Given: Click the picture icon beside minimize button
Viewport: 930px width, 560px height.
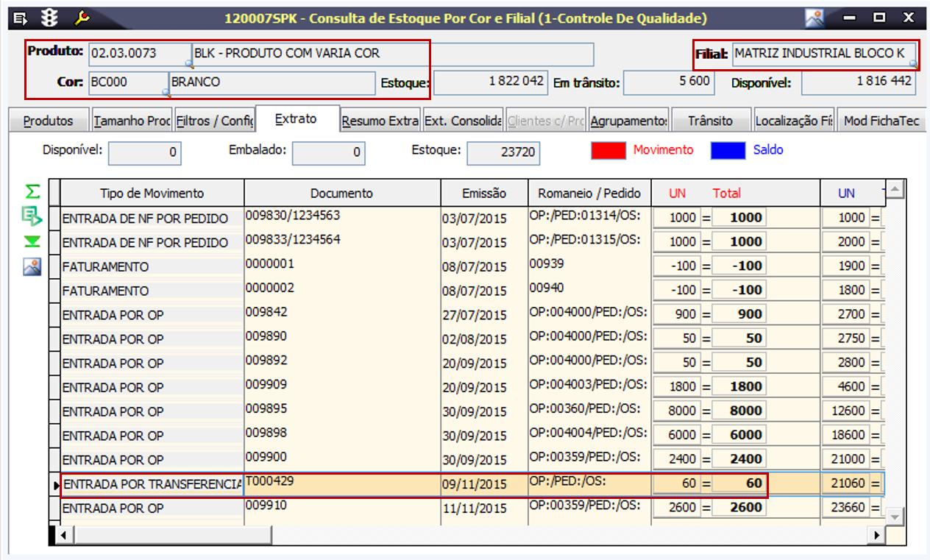Looking at the screenshot, I should (814, 18).
